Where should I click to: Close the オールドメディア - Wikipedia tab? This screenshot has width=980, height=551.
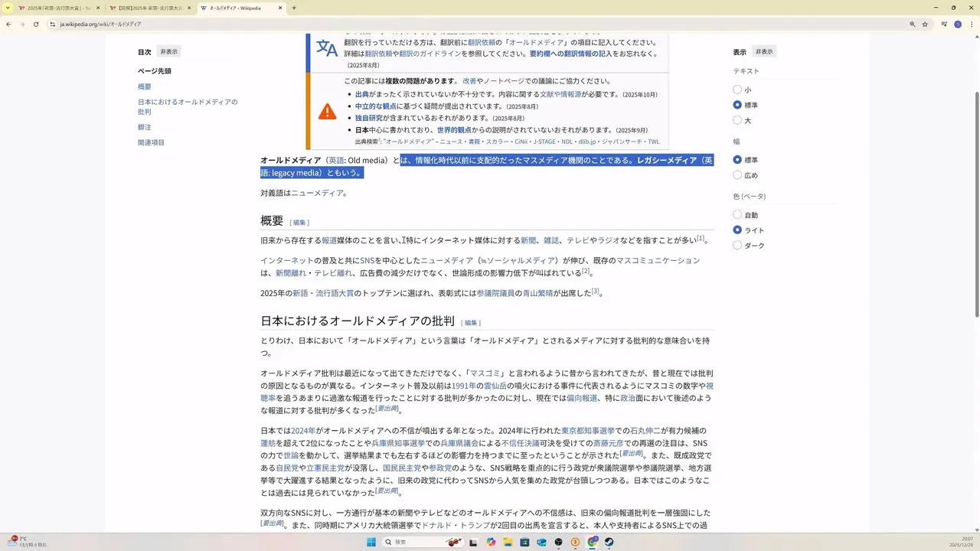(x=281, y=8)
